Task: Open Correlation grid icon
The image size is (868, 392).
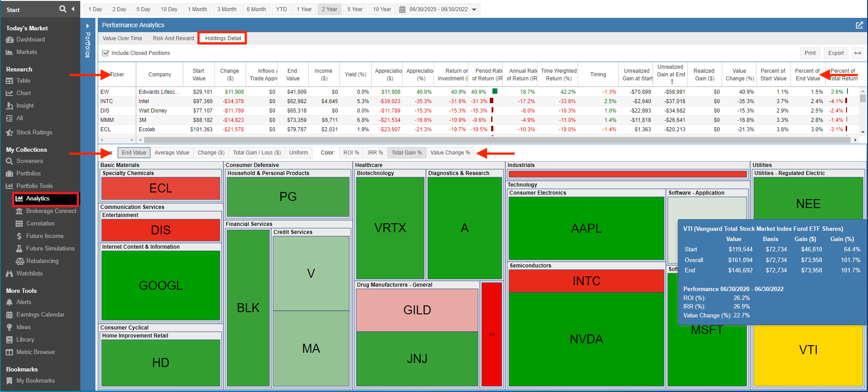Action: [x=19, y=224]
